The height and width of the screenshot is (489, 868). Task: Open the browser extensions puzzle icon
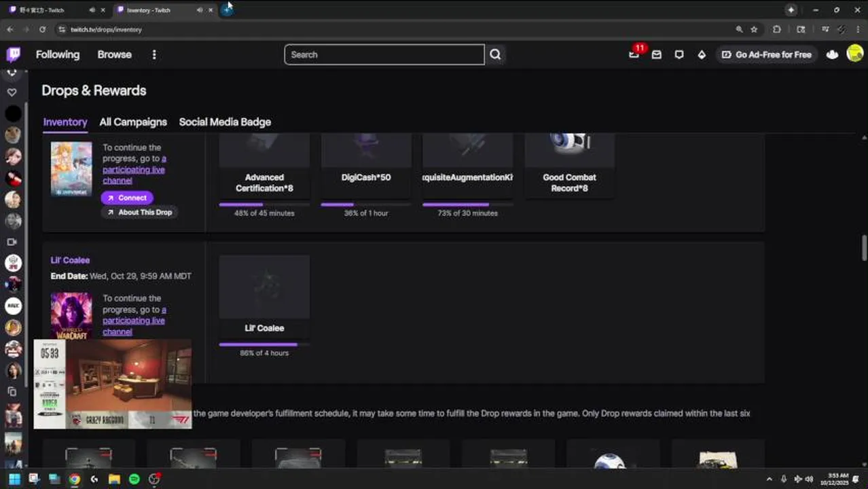[x=777, y=29]
